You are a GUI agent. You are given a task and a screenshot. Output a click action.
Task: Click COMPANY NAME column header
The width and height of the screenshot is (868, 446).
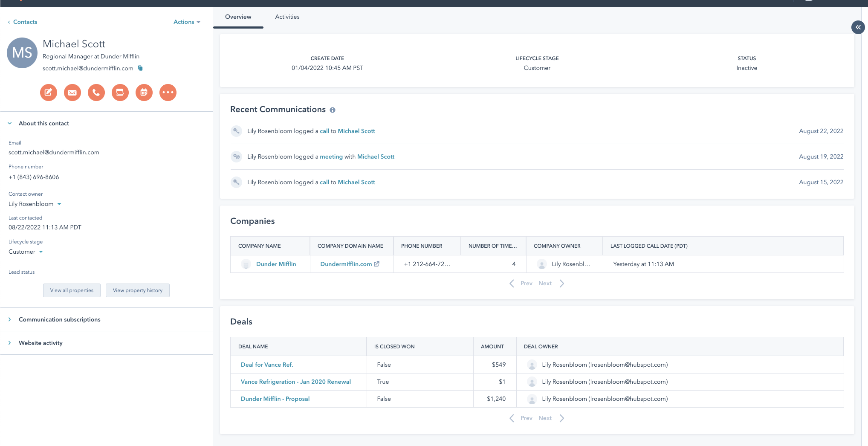[x=270, y=246]
